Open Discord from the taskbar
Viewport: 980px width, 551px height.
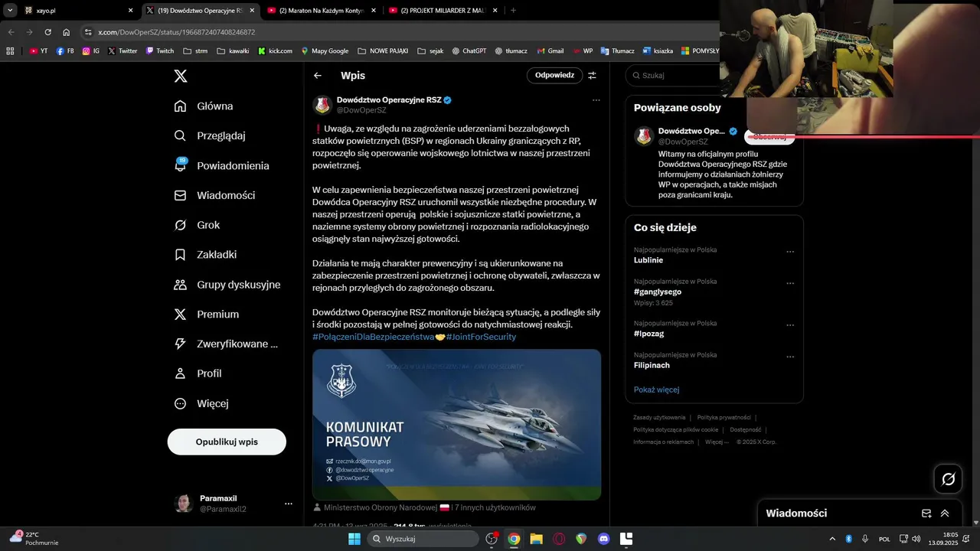click(x=603, y=539)
